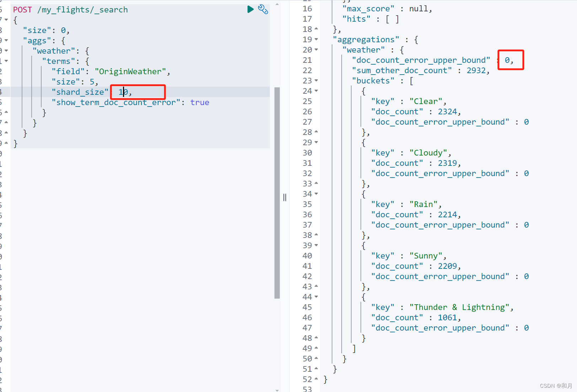Screen dimensions: 577x392
Task: Click the fold arrow at line 50
Action: coord(316,359)
